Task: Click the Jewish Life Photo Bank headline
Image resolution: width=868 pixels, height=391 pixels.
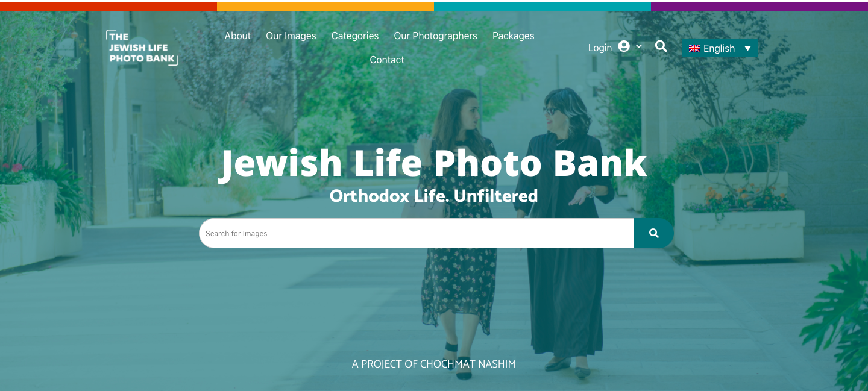Action: click(x=433, y=163)
